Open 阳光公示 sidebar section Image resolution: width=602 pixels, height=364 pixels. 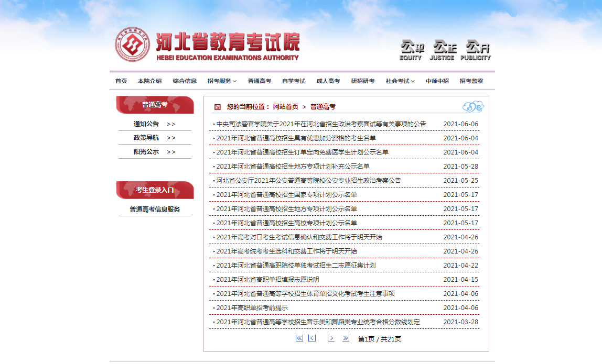click(x=154, y=152)
